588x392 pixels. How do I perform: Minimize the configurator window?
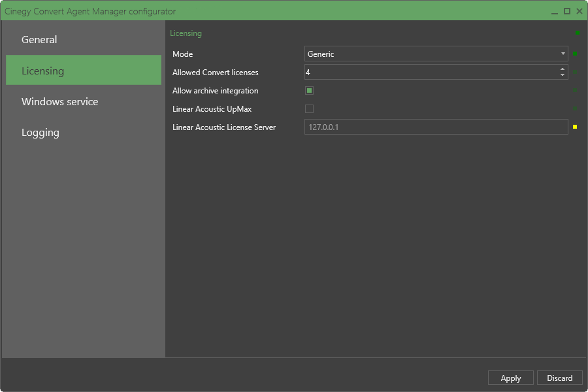click(555, 12)
